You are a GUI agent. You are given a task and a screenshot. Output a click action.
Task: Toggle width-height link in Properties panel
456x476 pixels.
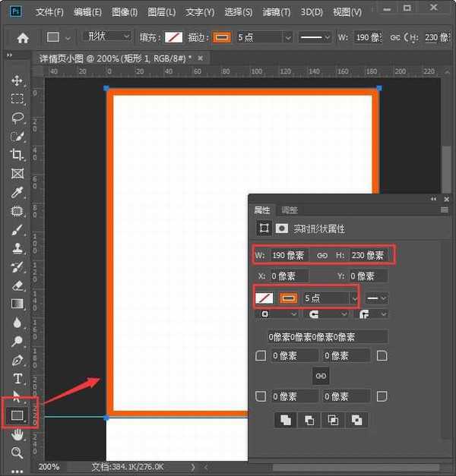(322, 256)
